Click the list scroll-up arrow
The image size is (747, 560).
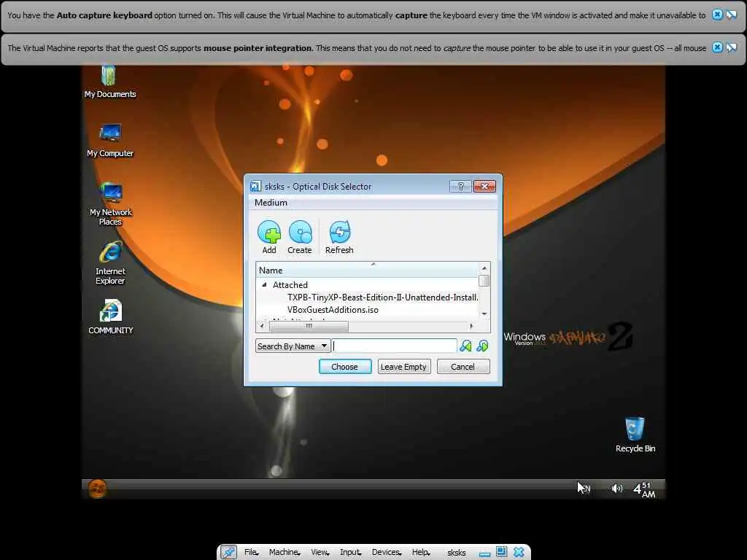[x=484, y=268]
